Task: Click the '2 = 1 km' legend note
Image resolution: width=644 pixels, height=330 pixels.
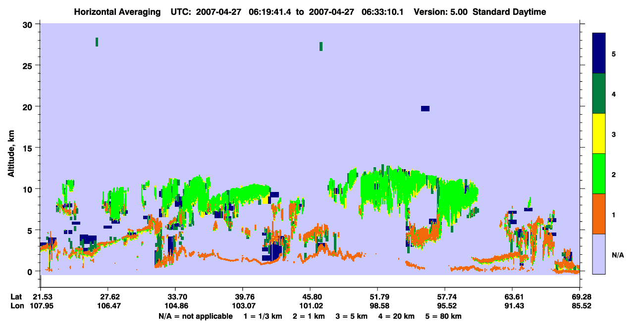Action: (x=308, y=316)
